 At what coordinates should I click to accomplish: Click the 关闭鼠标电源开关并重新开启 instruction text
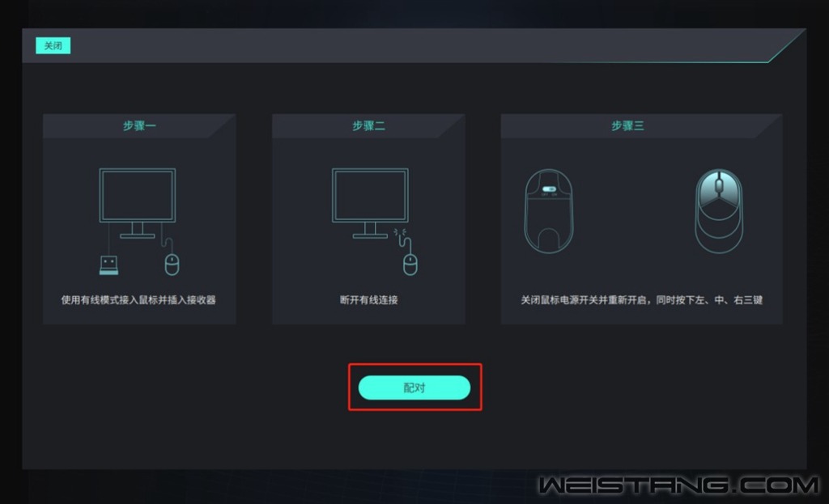pyautogui.click(x=584, y=300)
